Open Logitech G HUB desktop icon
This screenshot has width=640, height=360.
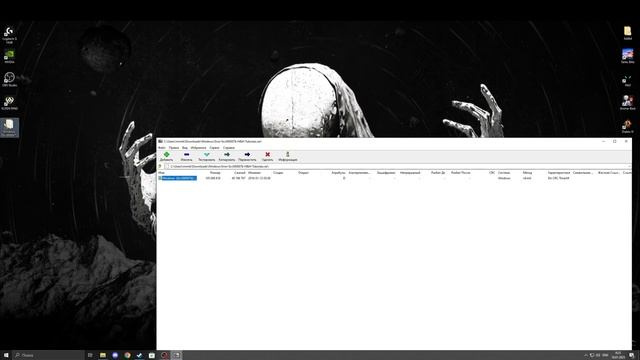point(9,35)
